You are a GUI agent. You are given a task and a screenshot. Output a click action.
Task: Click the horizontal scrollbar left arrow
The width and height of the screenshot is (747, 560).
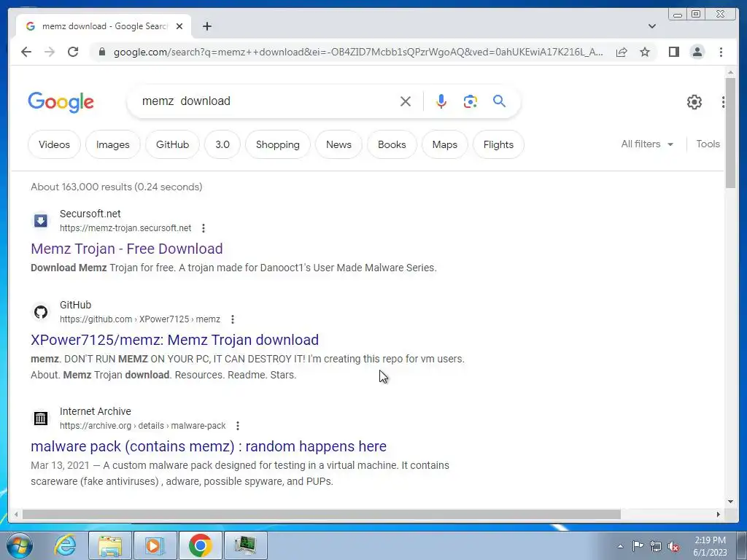(x=16, y=514)
